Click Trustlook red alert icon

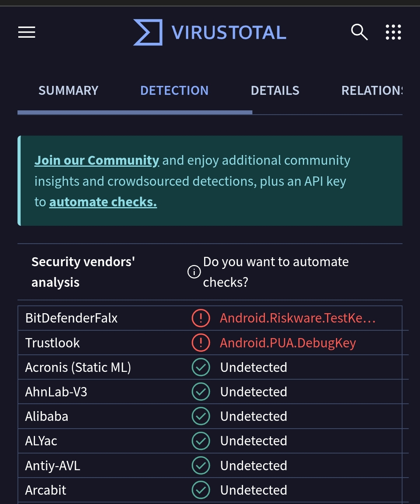(201, 343)
